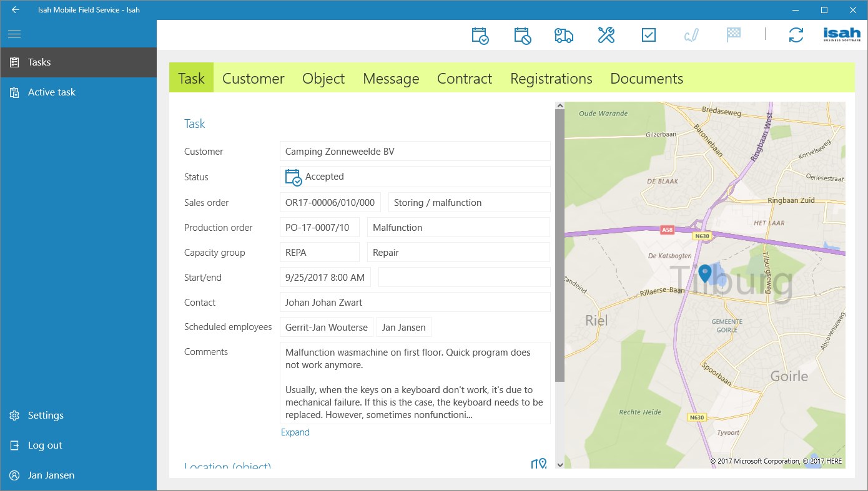This screenshot has width=868, height=491.
Task: Click the Sales order OR17-00006/010/000 field
Action: pyautogui.click(x=330, y=202)
